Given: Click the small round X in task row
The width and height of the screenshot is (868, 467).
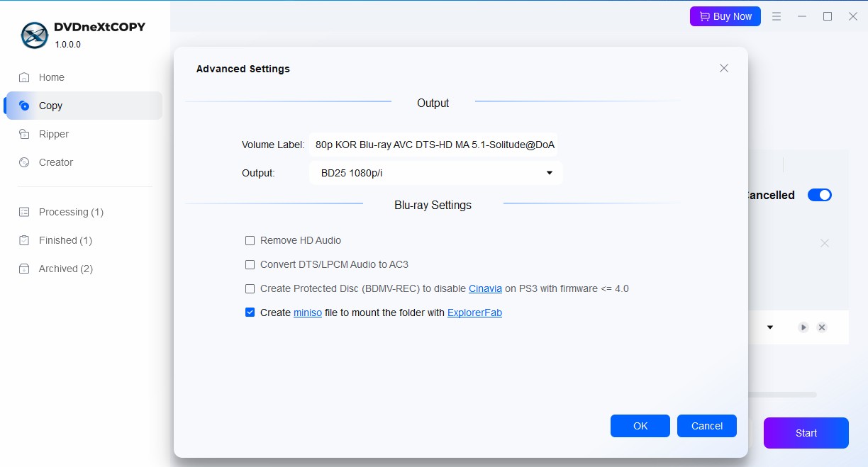Looking at the screenshot, I should tap(822, 327).
